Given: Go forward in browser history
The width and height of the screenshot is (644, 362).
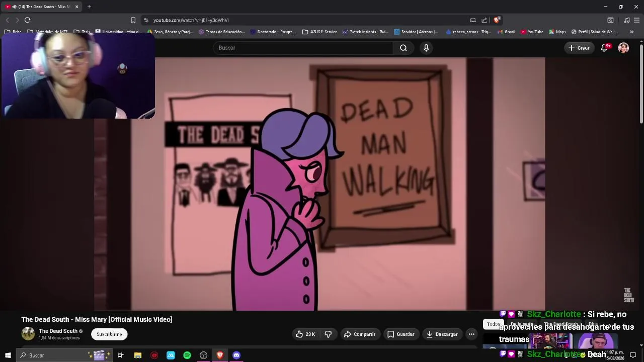Looking at the screenshot, I should tap(17, 20).
